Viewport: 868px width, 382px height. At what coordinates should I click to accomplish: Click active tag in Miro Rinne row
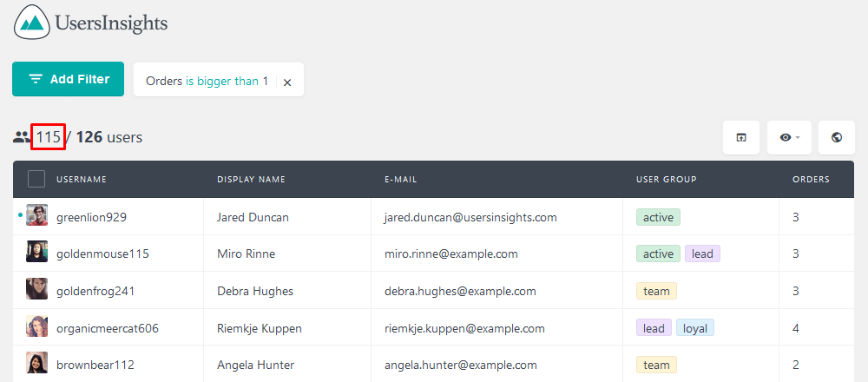[x=658, y=254]
